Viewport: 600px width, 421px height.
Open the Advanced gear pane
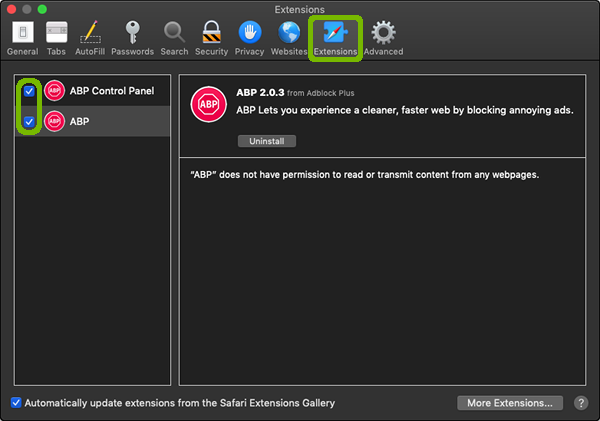tap(383, 38)
